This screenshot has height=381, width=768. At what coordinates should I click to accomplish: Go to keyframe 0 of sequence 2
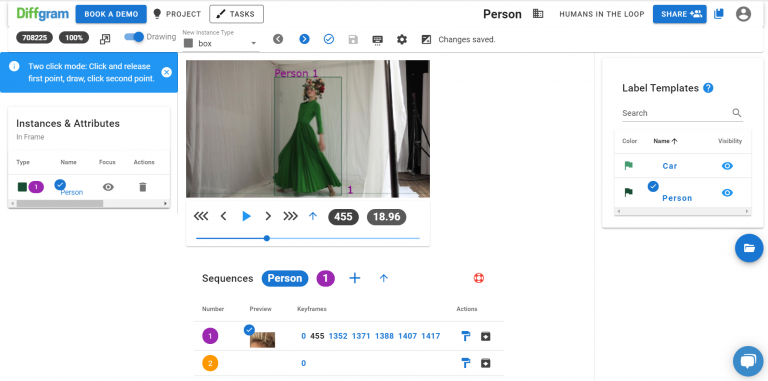click(304, 363)
